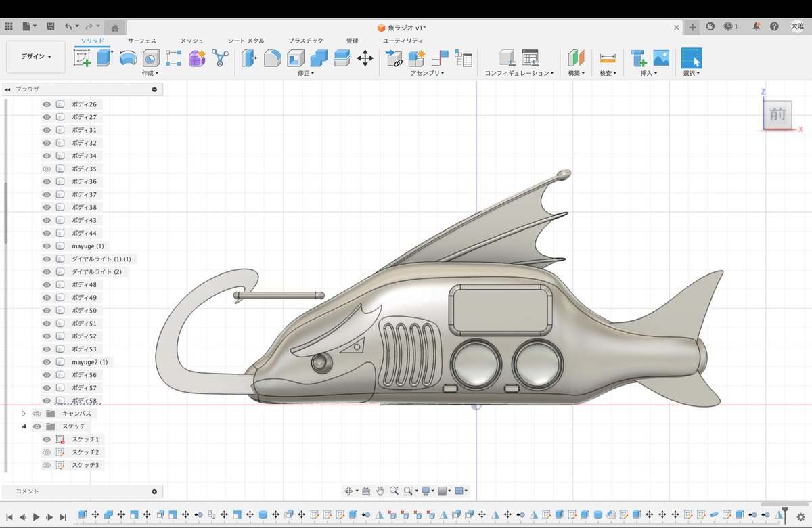Image resolution: width=812 pixels, height=528 pixels.
Task: Click the display settings control in the navigation bar
Action: coord(426,490)
